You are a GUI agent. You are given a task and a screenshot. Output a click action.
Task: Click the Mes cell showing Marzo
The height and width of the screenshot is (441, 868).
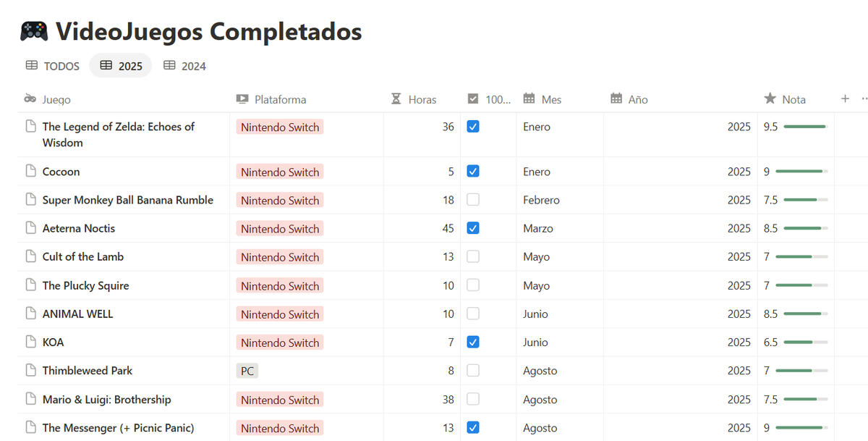click(560, 228)
